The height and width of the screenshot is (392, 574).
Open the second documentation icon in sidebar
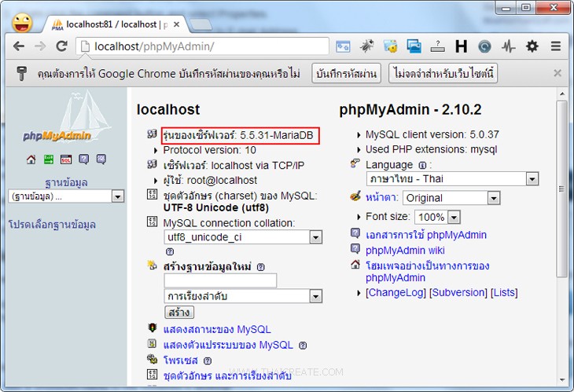click(101, 159)
